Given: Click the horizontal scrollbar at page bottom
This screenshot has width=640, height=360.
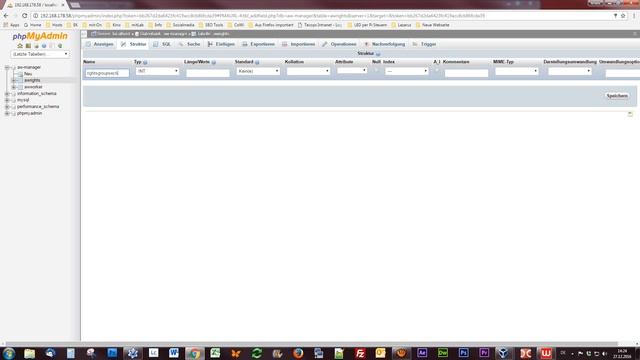Looking at the screenshot, I should [x=311, y=344].
